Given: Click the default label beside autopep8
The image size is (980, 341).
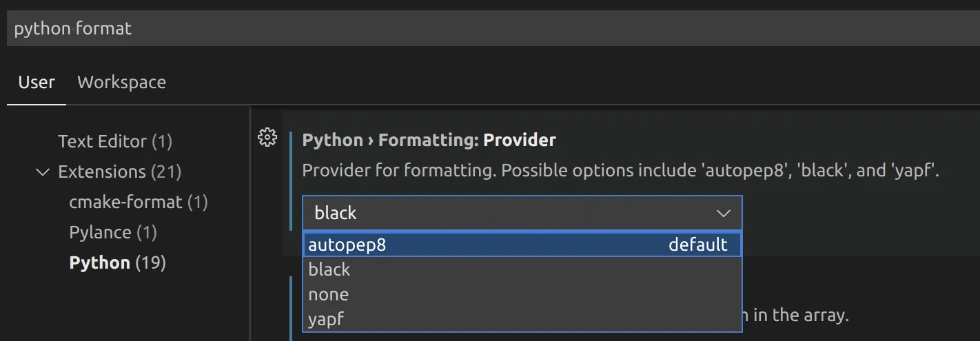Looking at the screenshot, I should [x=698, y=245].
